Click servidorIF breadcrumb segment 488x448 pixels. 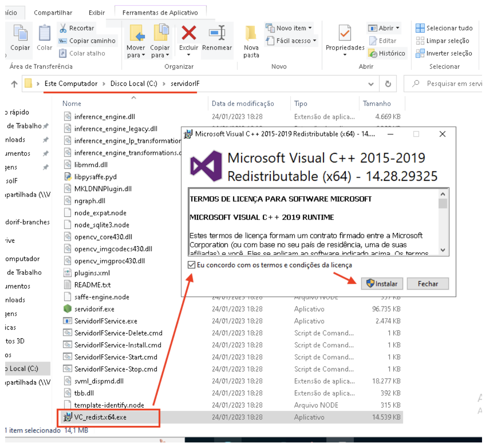tap(185, 84)
